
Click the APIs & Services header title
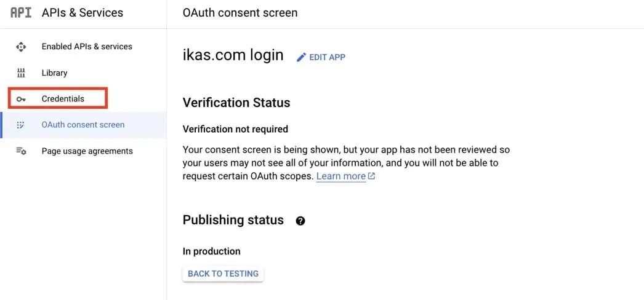click(83, 13)
